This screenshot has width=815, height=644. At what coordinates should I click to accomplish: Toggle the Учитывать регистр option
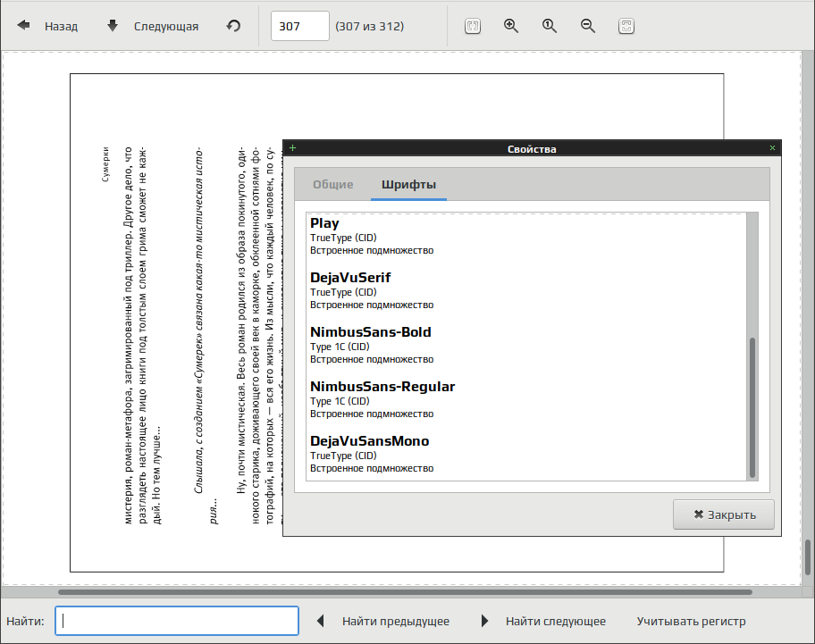pyautogui.click(x=691, y=621)
